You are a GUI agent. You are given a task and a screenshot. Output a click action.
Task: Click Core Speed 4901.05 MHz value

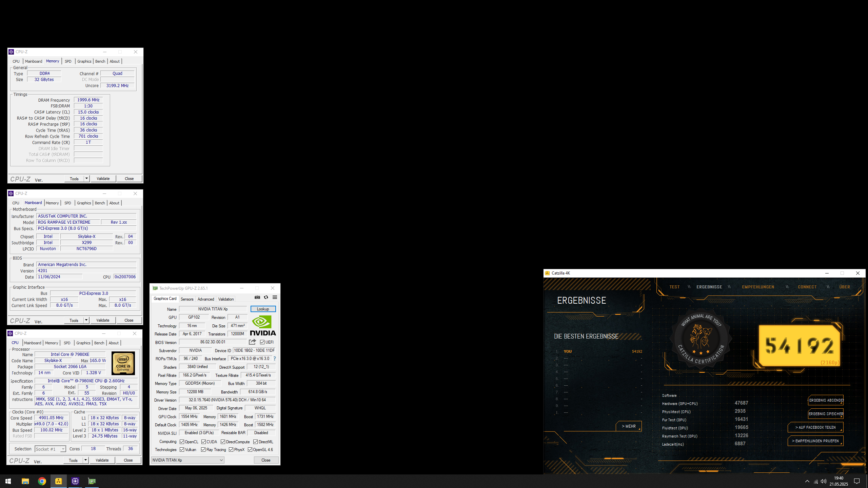51,418
